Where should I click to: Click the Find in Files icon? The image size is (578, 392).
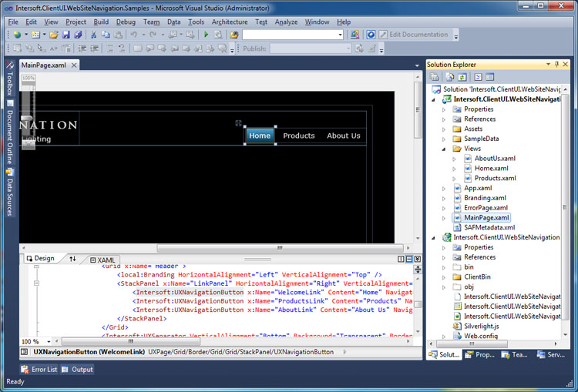[234, 35]
